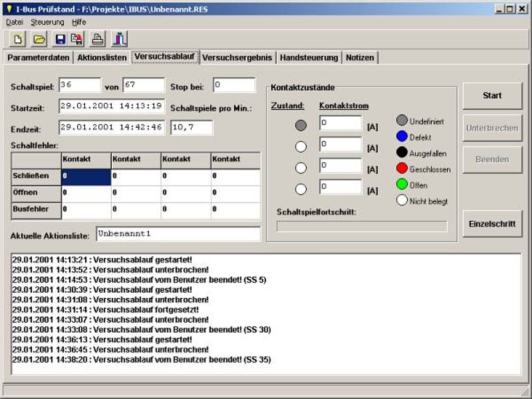Click the gray Undefiniert legend circle

(x=402, y=120)
